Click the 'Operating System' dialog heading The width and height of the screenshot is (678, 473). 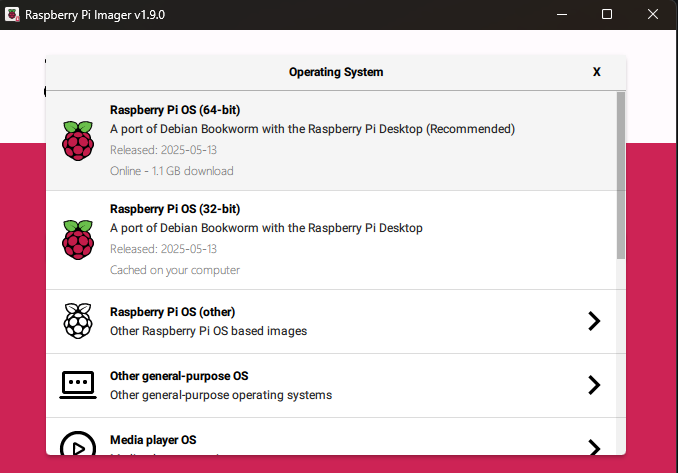tap(336, 72)
